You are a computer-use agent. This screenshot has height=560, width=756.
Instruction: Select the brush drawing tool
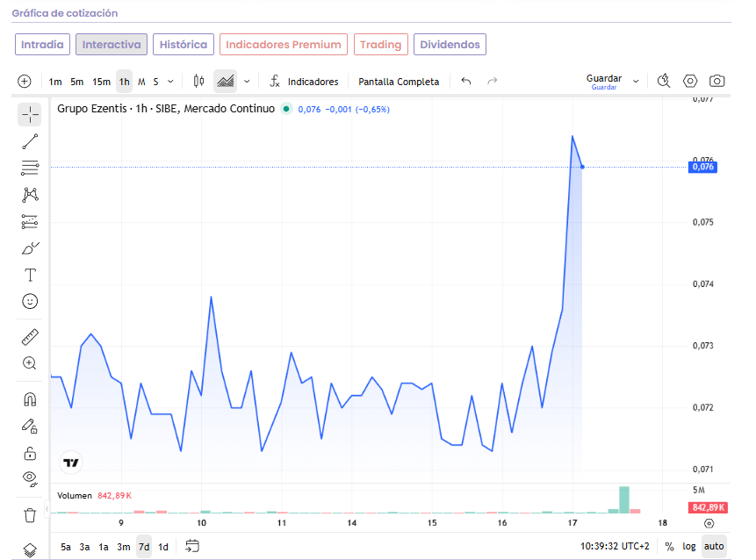pos(30,248)
